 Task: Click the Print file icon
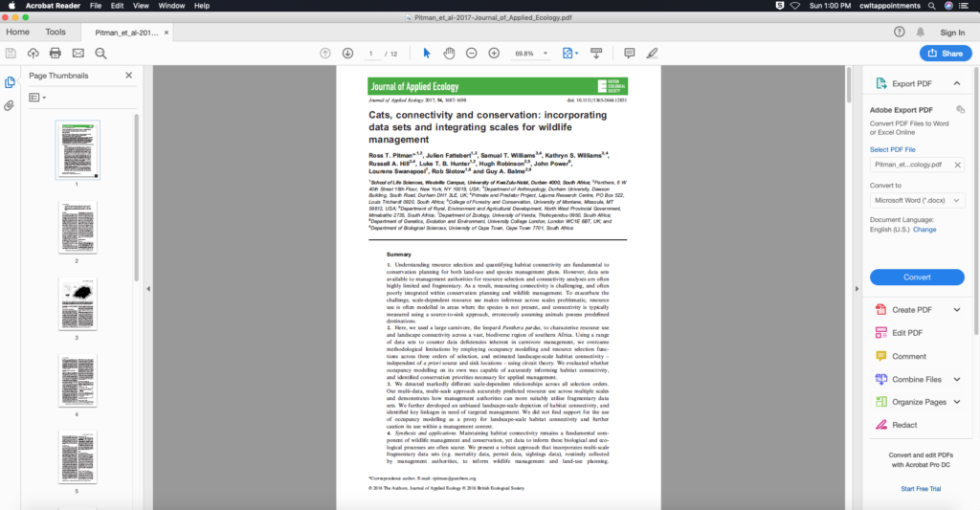pos(56,53)
